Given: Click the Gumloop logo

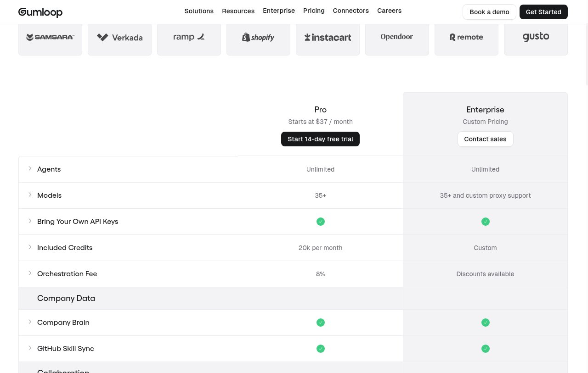Looking at the screenshot, I should [x=40, y=12].
